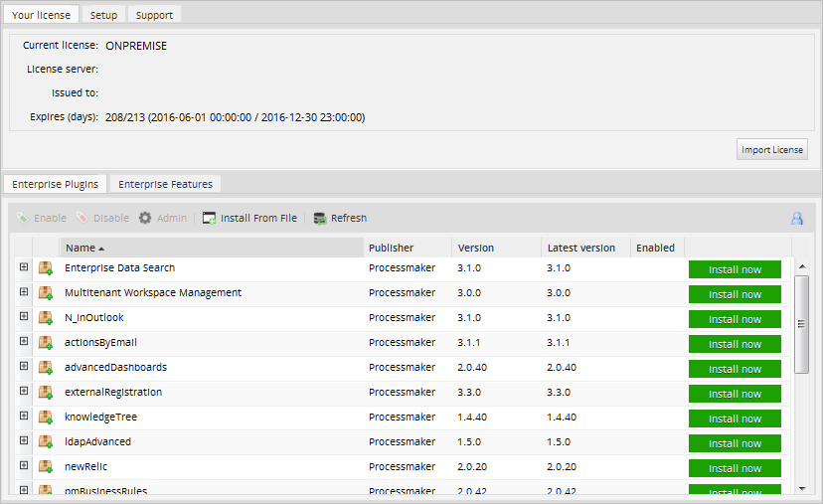Viewport: 823px width, 504px height.
Task: Click the plugin list vertical scrollbar thumb
Action: (x=802, y=323)
